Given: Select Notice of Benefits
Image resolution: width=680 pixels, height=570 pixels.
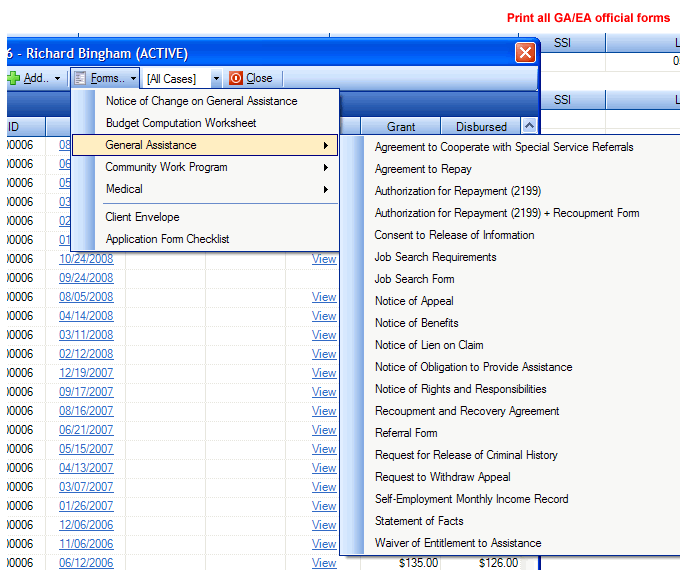Looking at the screenshot, I should coord(416,323).
